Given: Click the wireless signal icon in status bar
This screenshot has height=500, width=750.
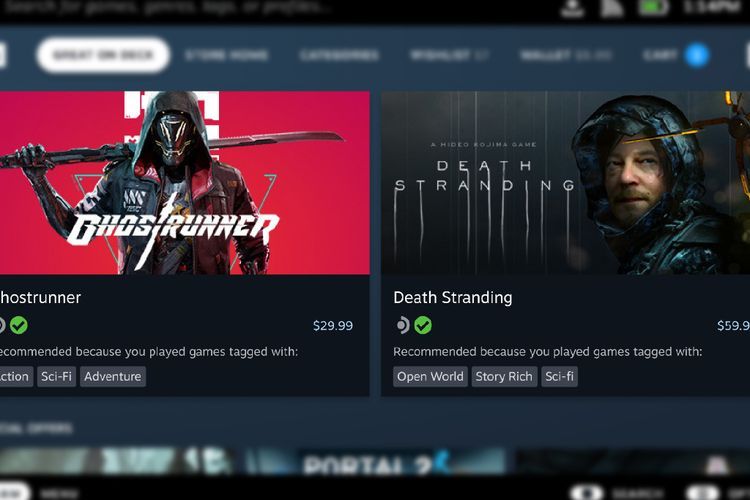Looking at the screenshot, I should pyautogui.click(x=612, y=7).
